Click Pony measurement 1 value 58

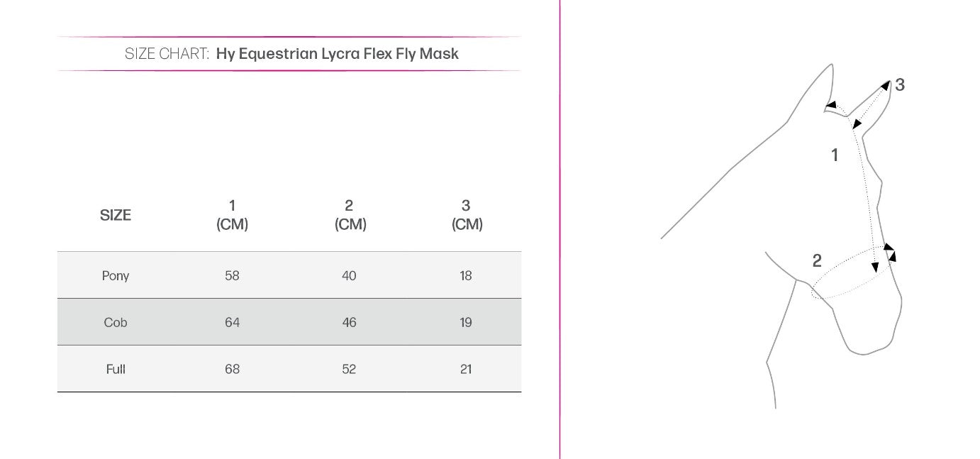[232, 275]
